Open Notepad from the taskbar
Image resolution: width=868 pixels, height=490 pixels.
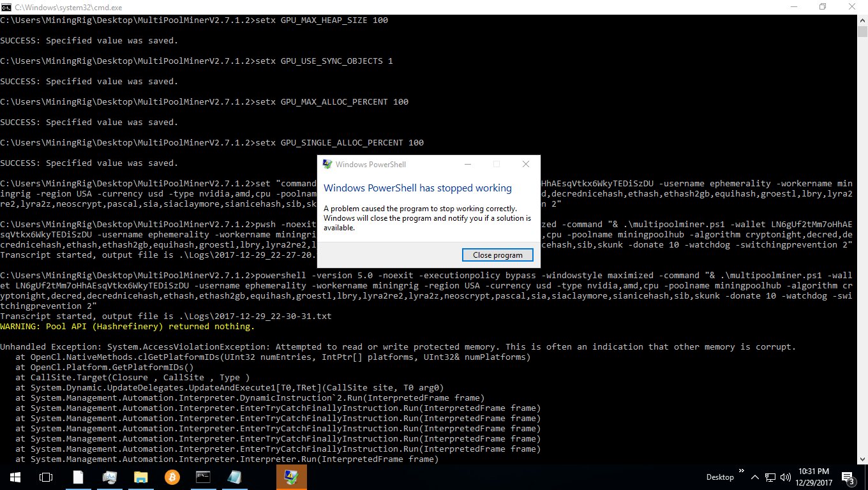234,477
